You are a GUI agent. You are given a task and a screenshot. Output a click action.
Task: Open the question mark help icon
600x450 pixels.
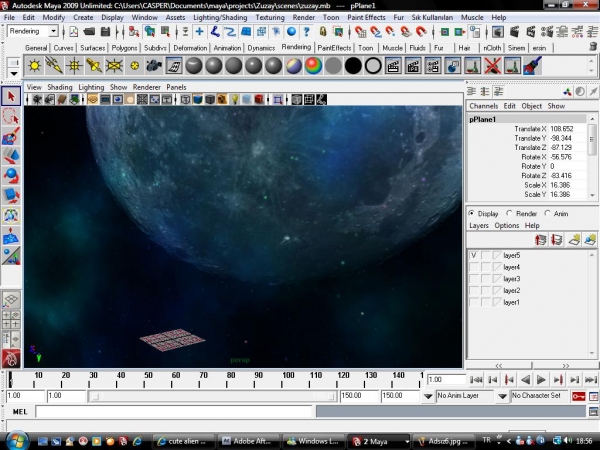pos(306,31)
